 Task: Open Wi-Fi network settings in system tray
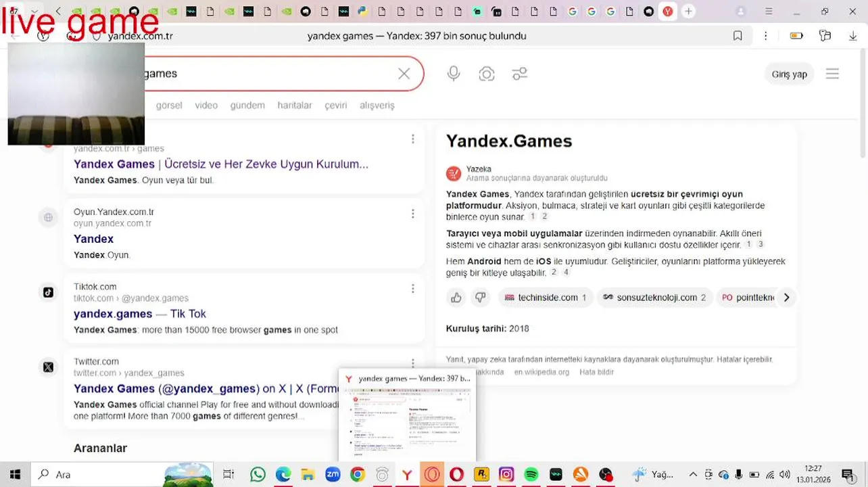tap(769, 475)
